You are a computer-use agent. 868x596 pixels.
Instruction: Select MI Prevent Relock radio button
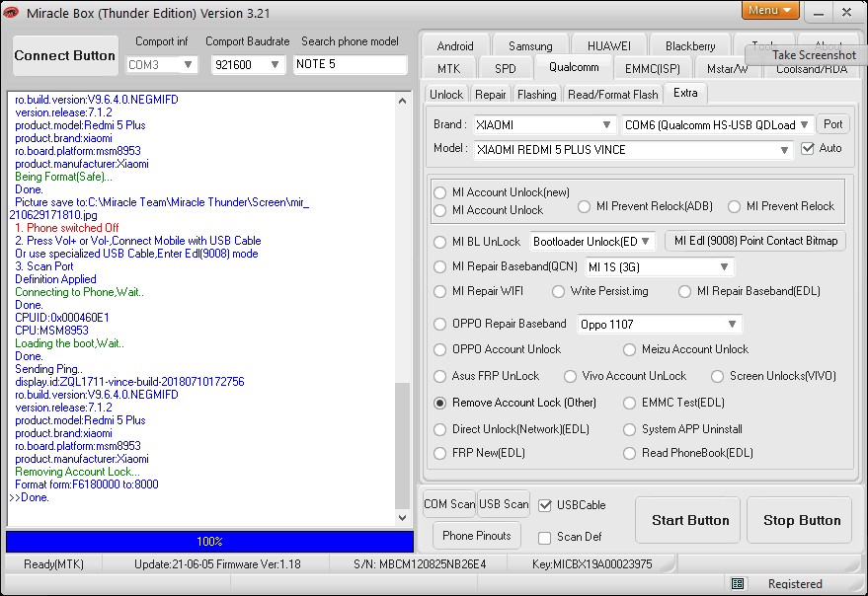pos(734,206)
